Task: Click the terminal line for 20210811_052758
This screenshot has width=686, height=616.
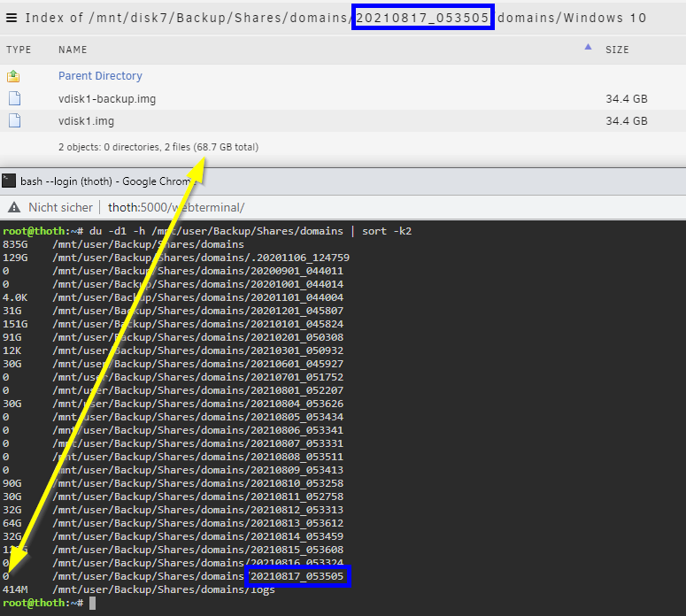Action: tap(173, 497)
